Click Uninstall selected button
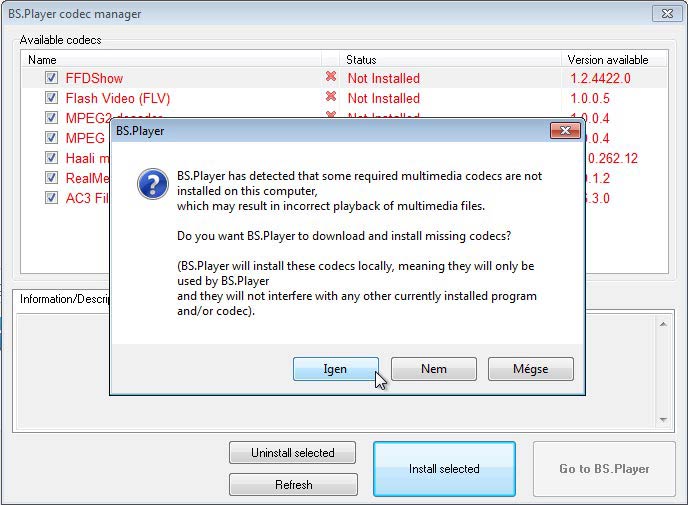Image resolution: width=688 pixels, height=505 pixels. (x=292, y=453)
